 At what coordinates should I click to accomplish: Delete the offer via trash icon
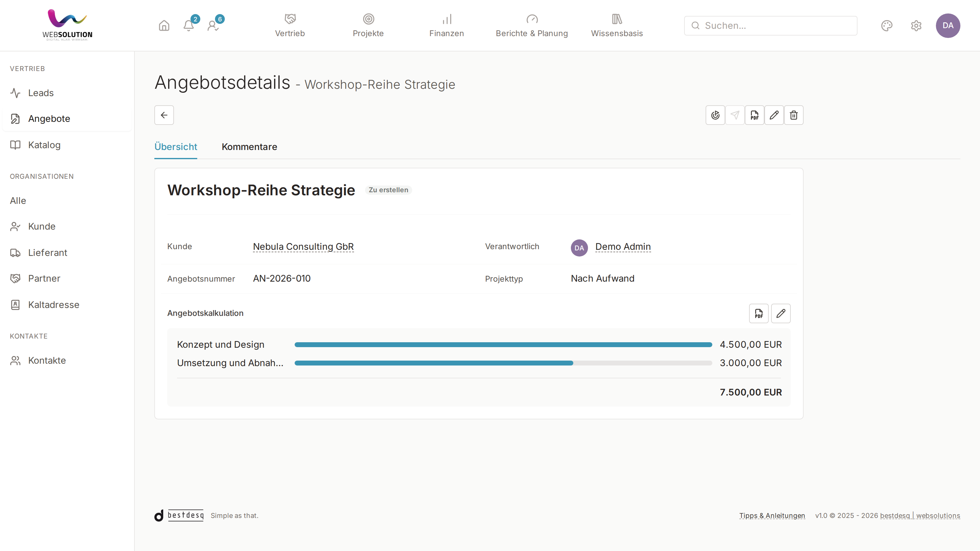pos(793,115)
